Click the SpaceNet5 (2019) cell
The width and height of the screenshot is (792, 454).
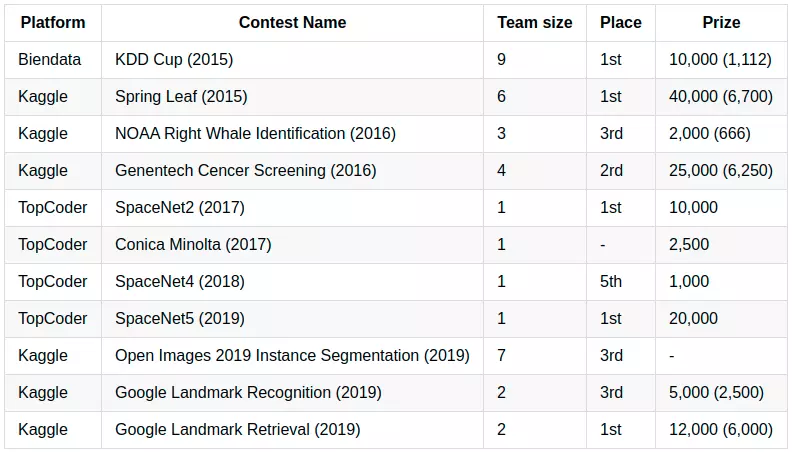(180, 319)
